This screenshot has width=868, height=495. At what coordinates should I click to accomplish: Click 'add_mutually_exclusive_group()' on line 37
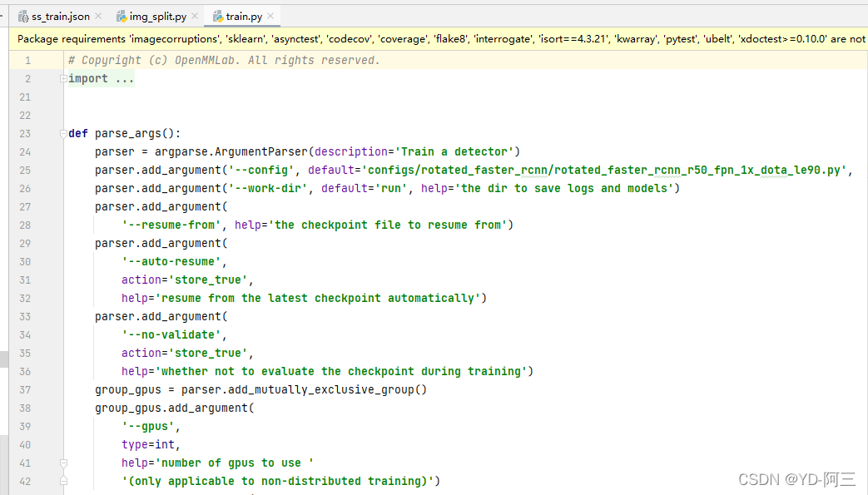coord(327,389)
